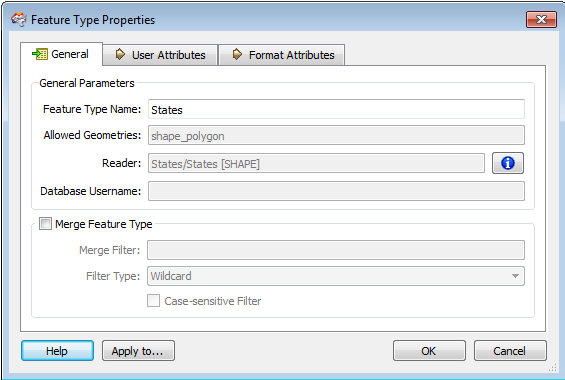Click the arrow icon on User Attributes tab
The height and width of the screenshot is (380, 565).
[120, 55]
